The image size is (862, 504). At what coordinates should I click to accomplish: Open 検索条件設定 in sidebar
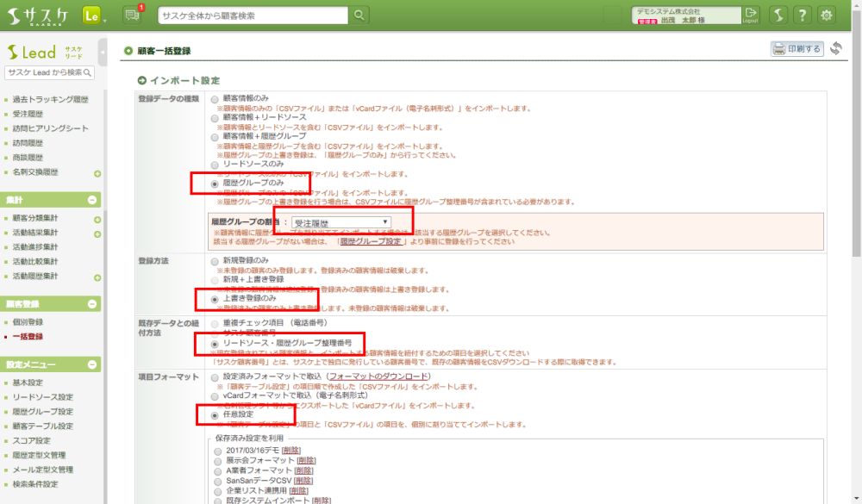pos(35,484)
